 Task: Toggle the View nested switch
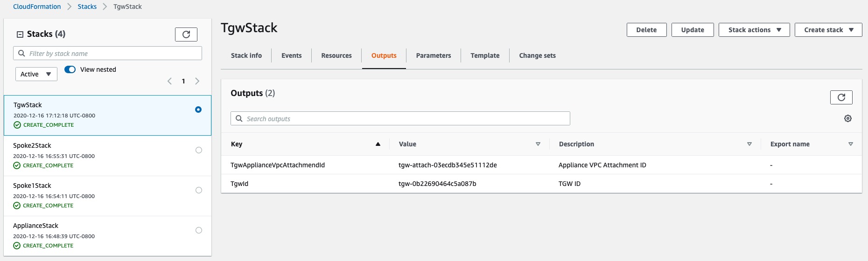pos(70,69)
